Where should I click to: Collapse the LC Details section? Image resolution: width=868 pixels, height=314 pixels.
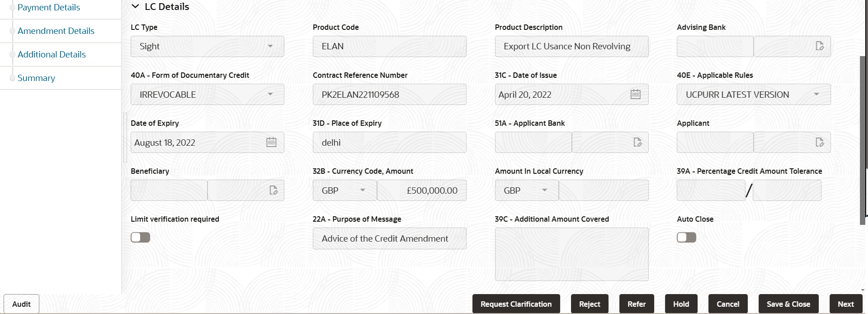point(135,6)
